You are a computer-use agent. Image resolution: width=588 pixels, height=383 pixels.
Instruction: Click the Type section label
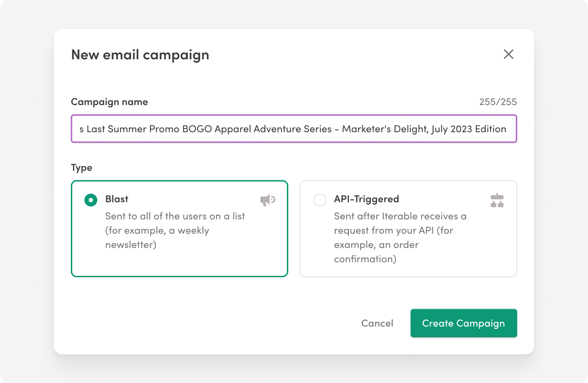point(82,168)
